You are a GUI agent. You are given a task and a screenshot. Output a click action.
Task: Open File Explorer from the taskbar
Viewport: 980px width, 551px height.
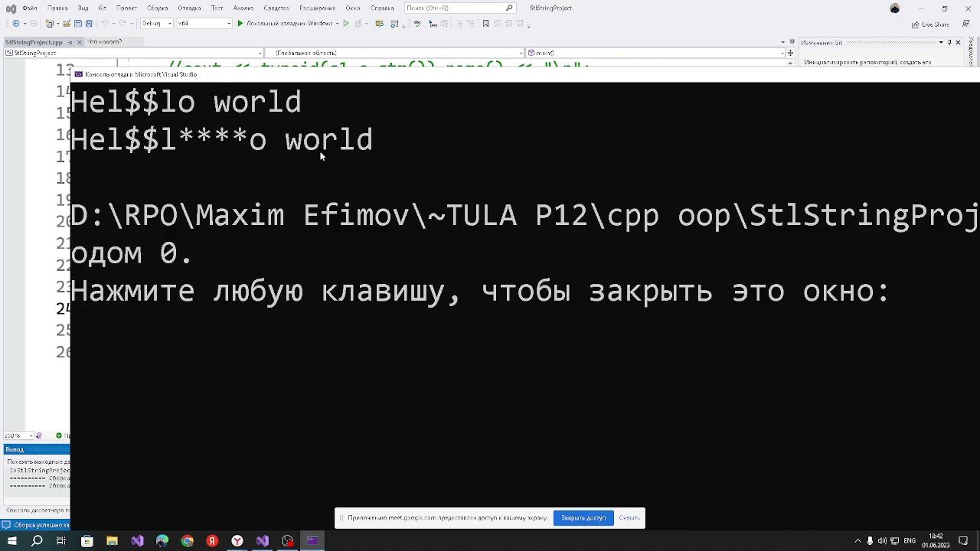[112, 541]
